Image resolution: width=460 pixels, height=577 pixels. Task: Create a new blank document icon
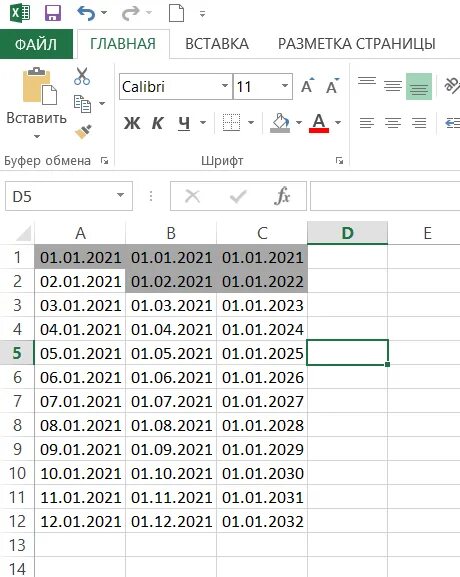click(x=176, y=13)
